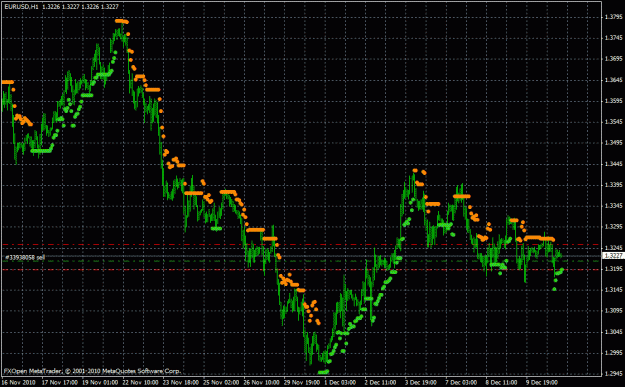Click the 25 Nov 02:00 time label

tap(221, 382)
